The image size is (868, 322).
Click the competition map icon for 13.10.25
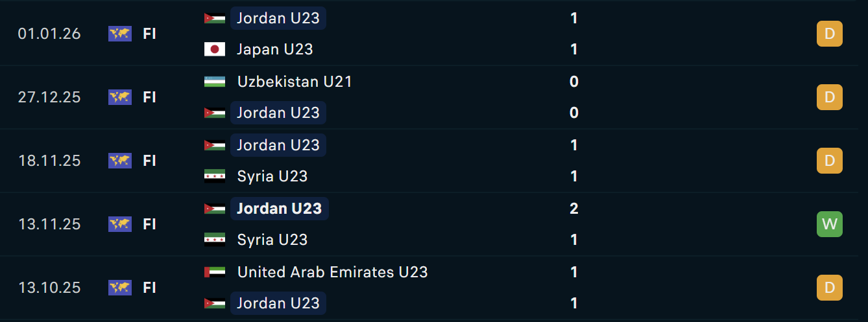120,288
